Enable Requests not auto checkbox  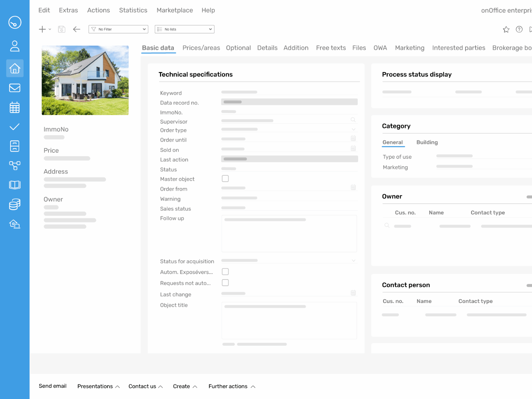tap(225, 283)
